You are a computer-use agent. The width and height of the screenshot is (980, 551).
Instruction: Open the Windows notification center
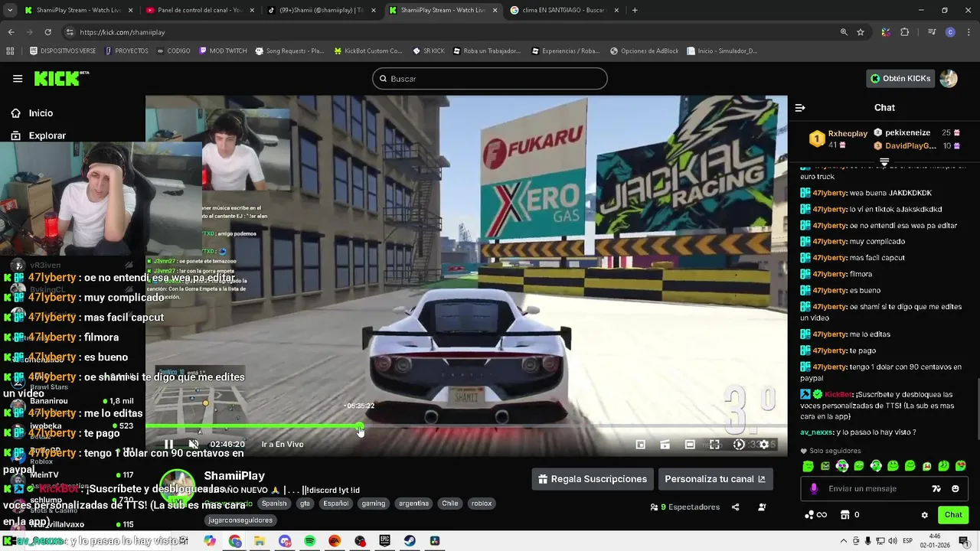coord(964,541)
